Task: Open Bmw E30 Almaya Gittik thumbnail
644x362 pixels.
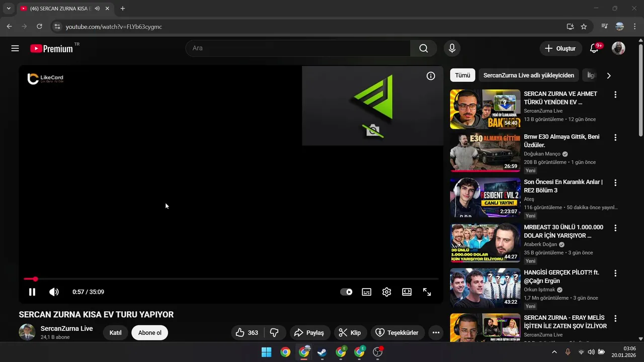Action: tap(485, 152)
